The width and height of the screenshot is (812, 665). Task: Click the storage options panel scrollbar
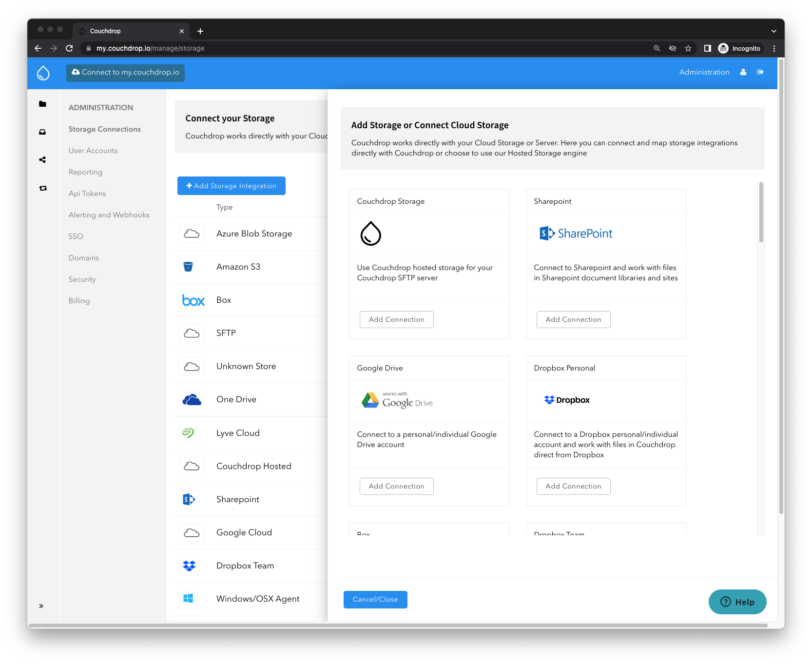pos(761,212)
